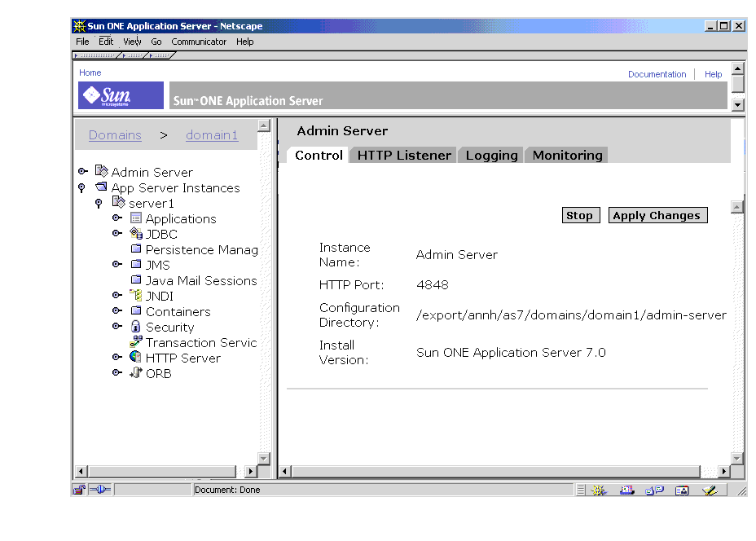Click the JDBC database icon
Viewport: 756px width, 541px height.
tap(136, 233)
